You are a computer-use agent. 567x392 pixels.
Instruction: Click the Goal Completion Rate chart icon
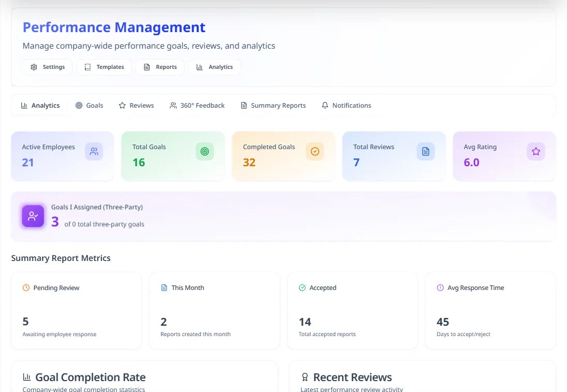pos(27,377)
